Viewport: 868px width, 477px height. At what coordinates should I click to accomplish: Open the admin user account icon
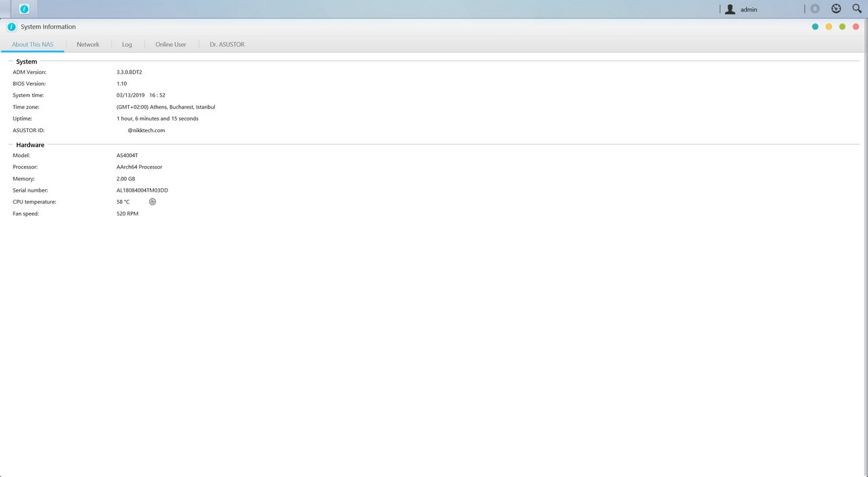730,9
